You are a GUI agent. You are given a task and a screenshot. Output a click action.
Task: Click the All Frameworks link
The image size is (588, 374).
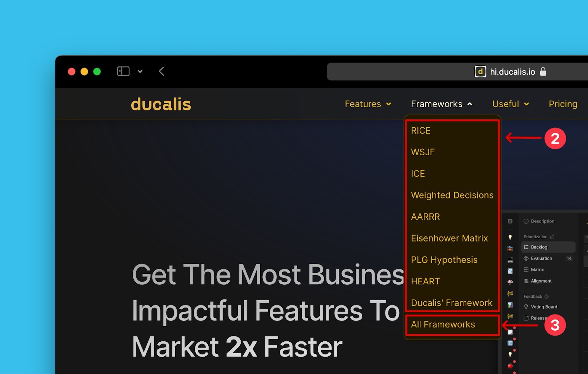(442, 324)
